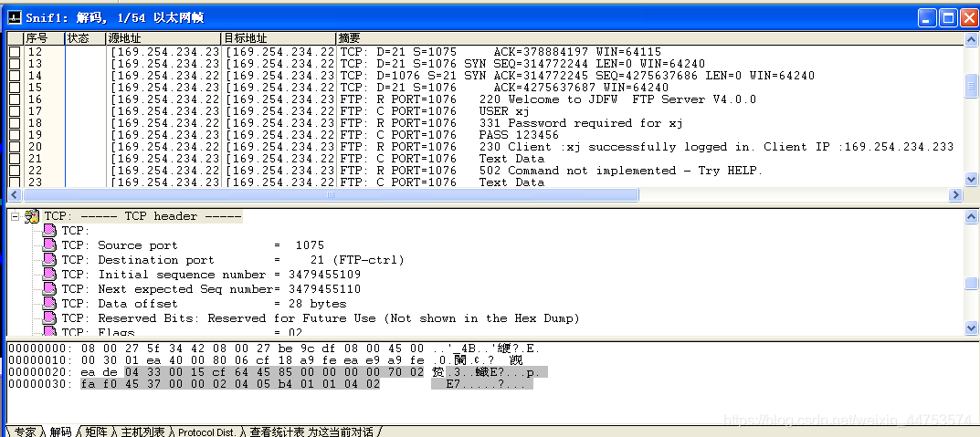Tick the checkbox for frame 20
Image resolution: width=980 pixels, height=437 pixels.
point(15,147)
